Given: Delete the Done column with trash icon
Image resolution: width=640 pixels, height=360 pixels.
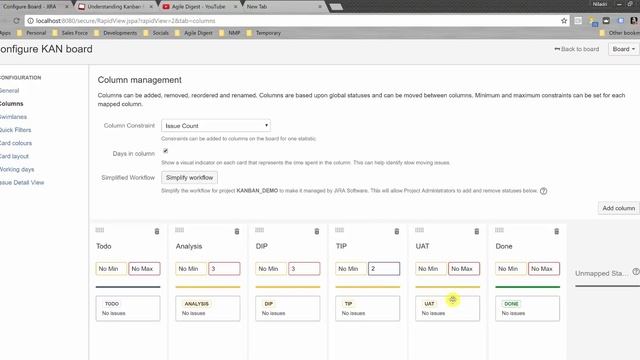Looking at the screenshot, I should 557,231.
